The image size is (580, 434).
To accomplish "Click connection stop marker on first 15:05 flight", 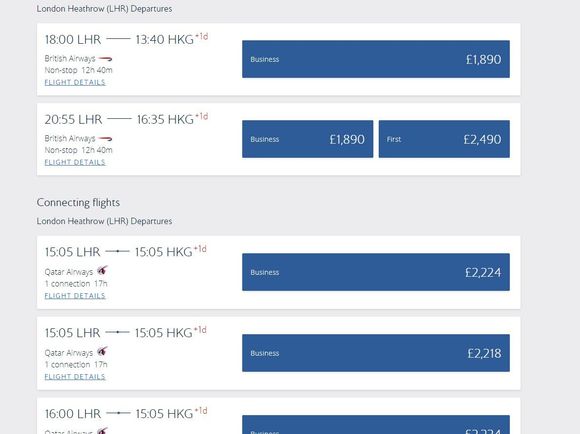I will point(118,251).
